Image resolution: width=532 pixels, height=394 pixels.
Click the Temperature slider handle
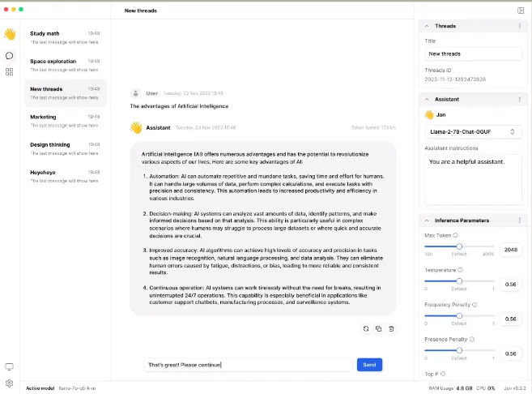(459, 281)
